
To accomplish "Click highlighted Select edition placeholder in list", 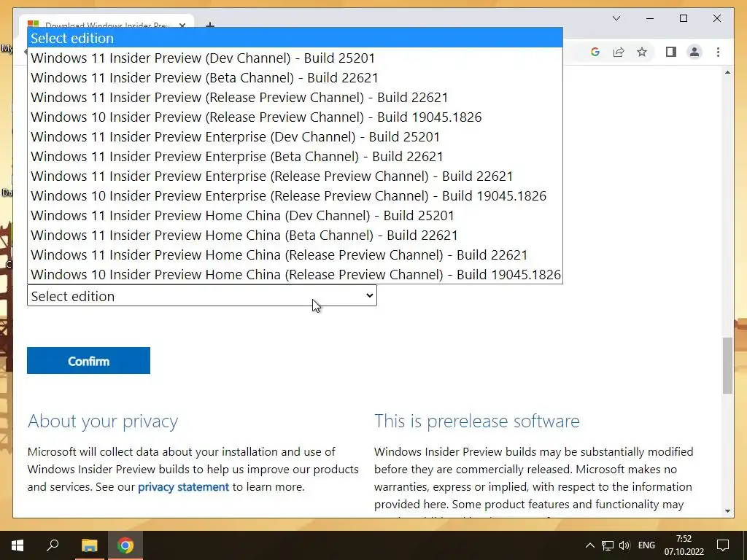I will pyautogui.click(x=295, y=38).
